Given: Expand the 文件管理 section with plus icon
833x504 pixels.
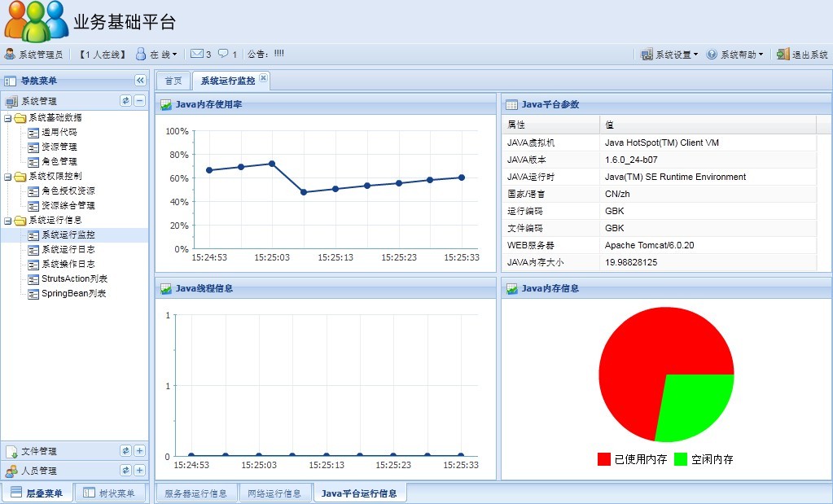Looking at the screenshot, I should pos(139,450).
